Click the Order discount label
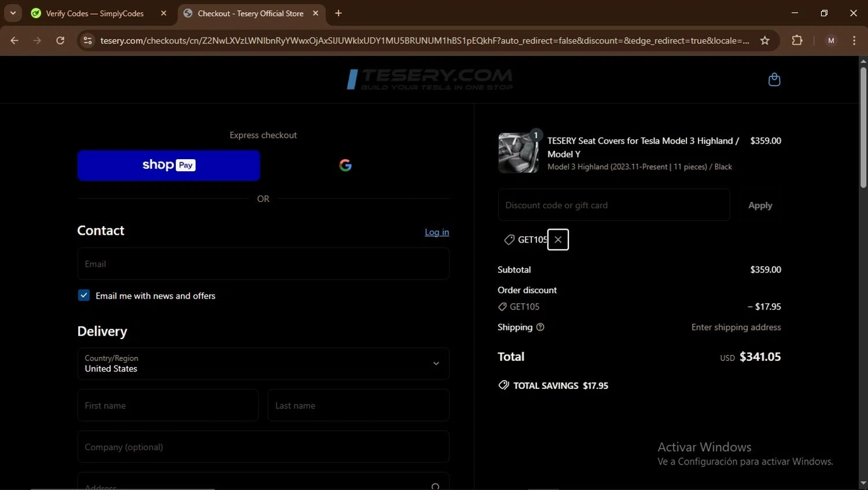868x490 pixels. tap(527, 290)
